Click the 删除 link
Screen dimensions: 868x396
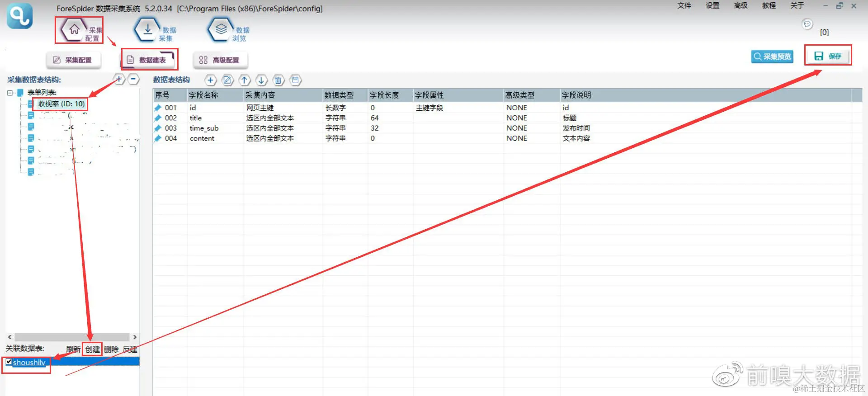(x=111, y=349)
